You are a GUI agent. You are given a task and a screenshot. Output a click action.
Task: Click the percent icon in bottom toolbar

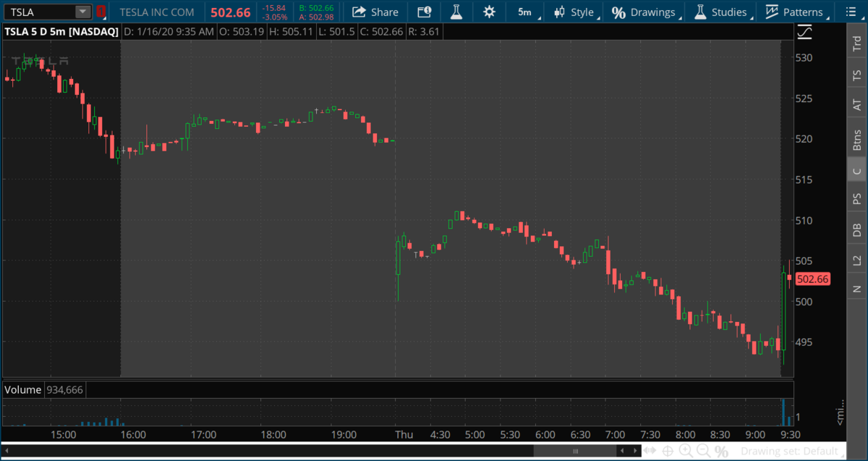[x=721, y=451]
